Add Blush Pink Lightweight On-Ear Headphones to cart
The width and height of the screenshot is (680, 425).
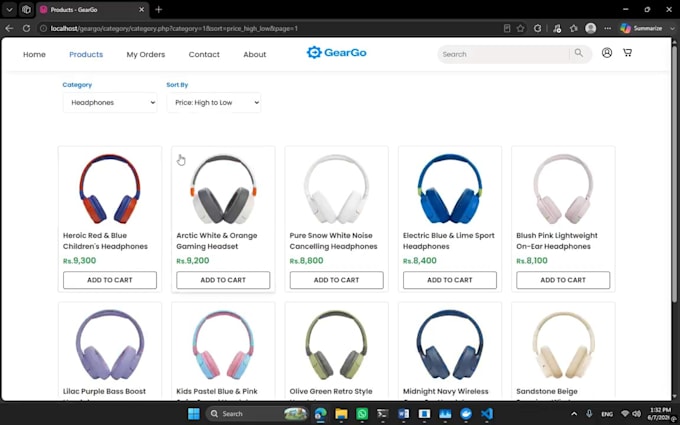point(563,280)
